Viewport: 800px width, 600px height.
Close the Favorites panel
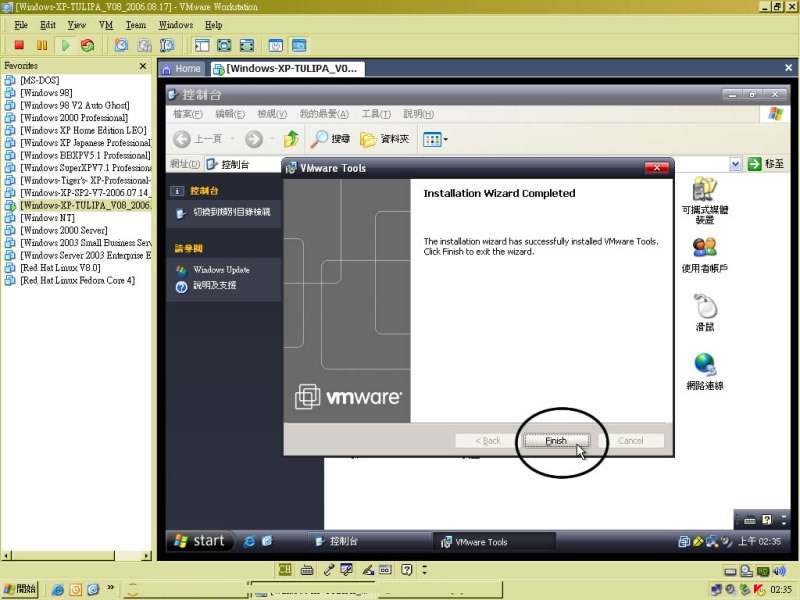click(143, 66)
